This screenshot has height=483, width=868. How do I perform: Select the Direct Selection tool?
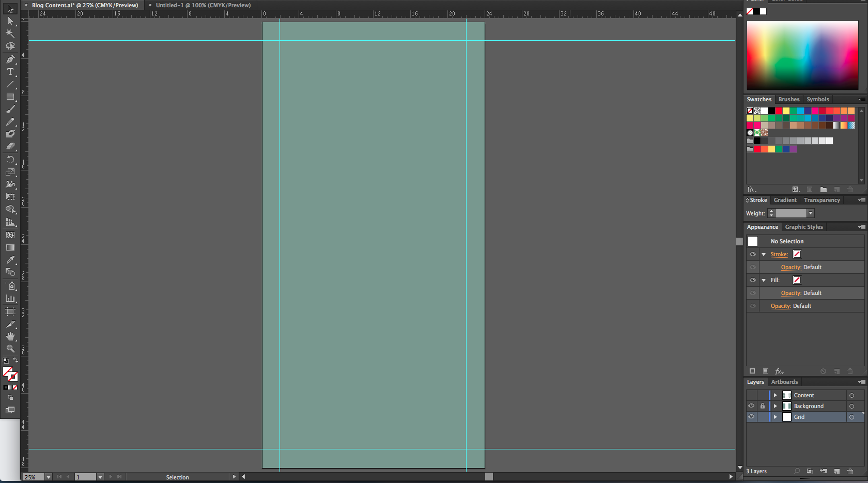pos(10,21)
